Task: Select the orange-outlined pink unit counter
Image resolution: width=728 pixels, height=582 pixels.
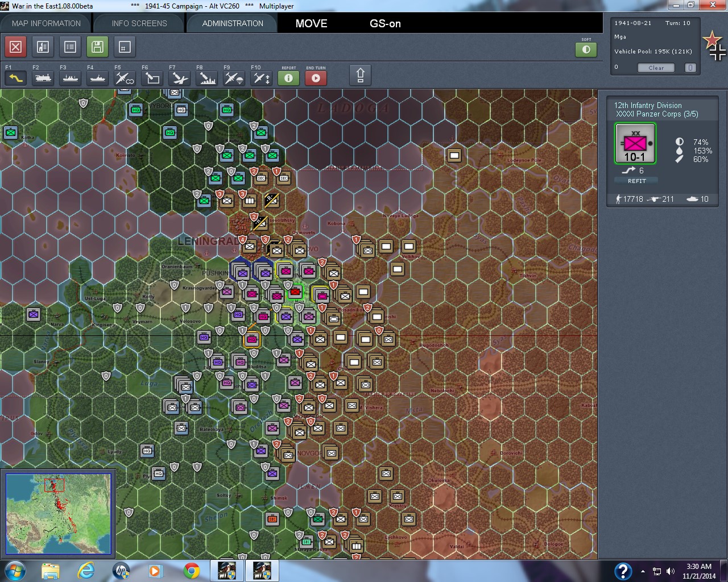Action: [x=252, y=339]
